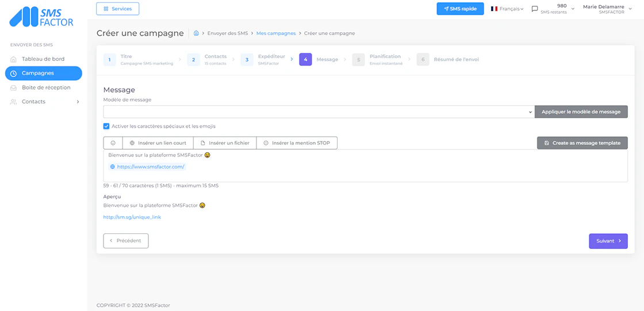Go to Tableau de bord

pyautogui.click(x=43, y=59)
